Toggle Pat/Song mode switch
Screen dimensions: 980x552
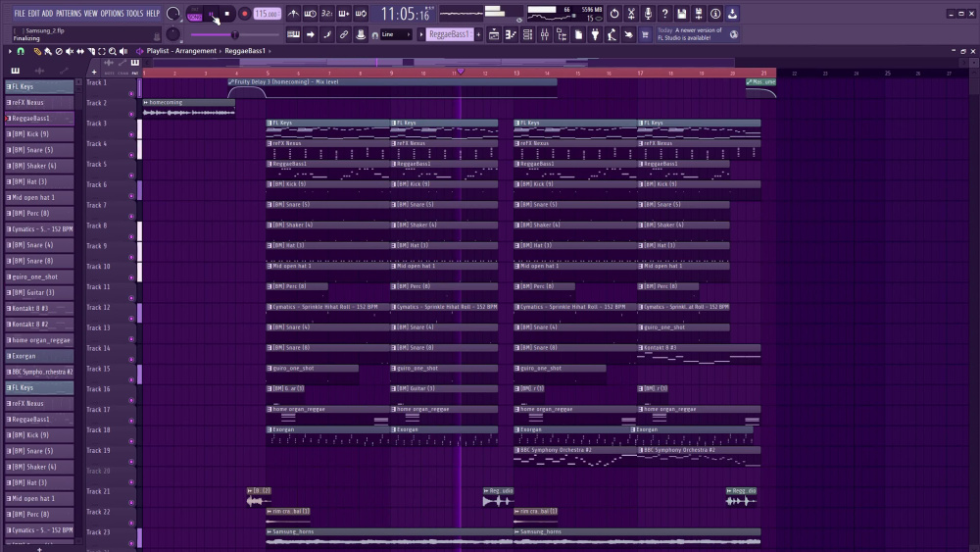[194, 14]
